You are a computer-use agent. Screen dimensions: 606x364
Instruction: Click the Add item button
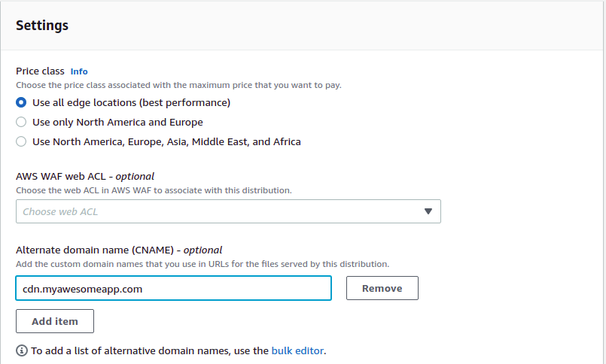pos(55,321)
